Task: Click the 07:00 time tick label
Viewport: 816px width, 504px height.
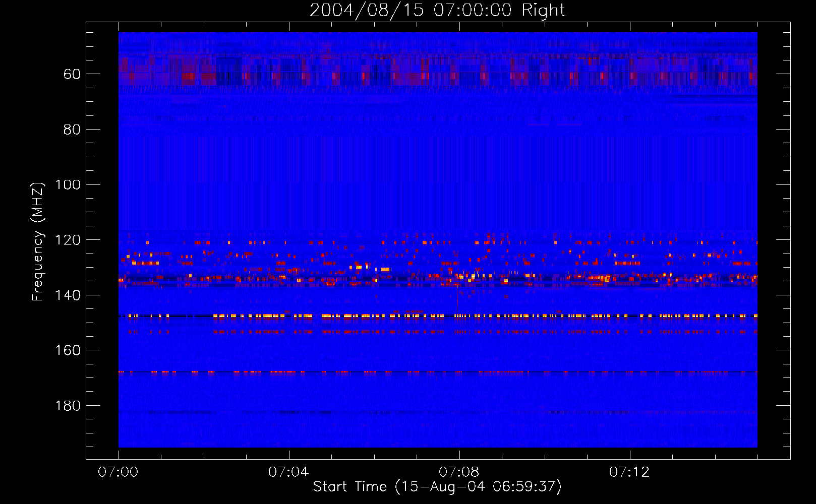Action: (x=118, y=472)
